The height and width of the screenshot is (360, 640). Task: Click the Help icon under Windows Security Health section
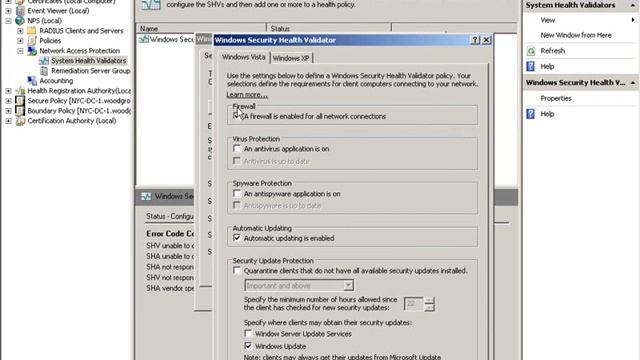531,114
